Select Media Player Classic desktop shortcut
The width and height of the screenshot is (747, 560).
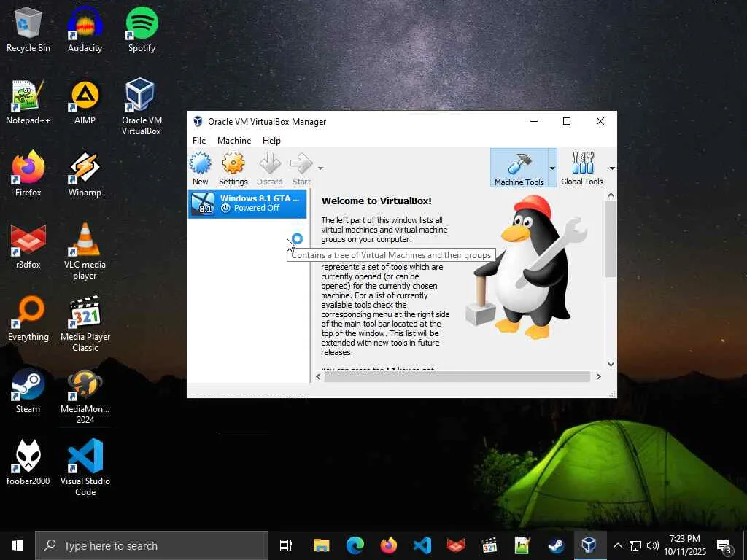coord(85,324)
